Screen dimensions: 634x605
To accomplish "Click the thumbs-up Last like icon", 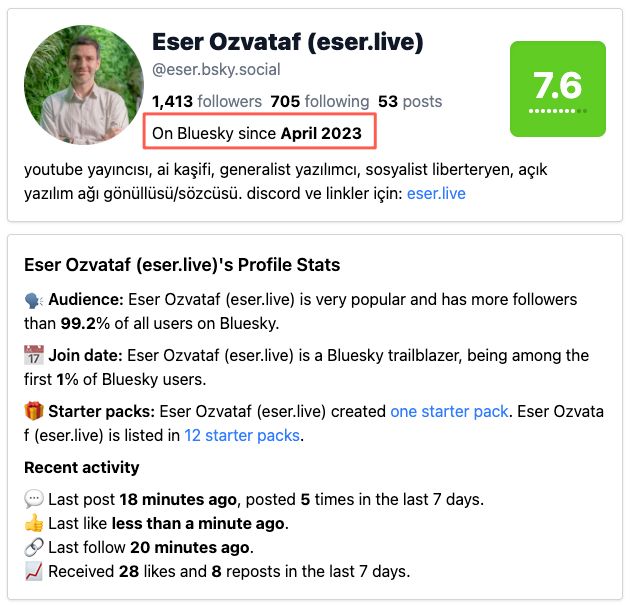I will 34,522.
